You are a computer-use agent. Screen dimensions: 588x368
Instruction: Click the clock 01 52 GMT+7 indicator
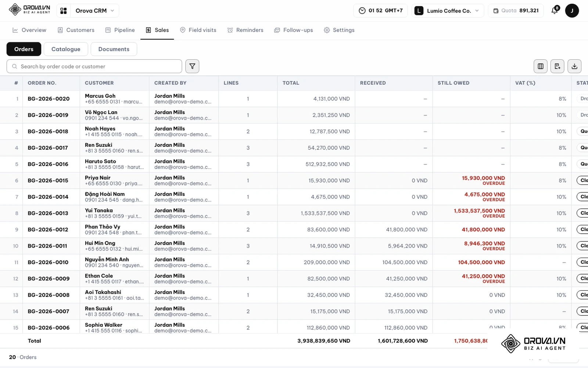click(381, 11)
